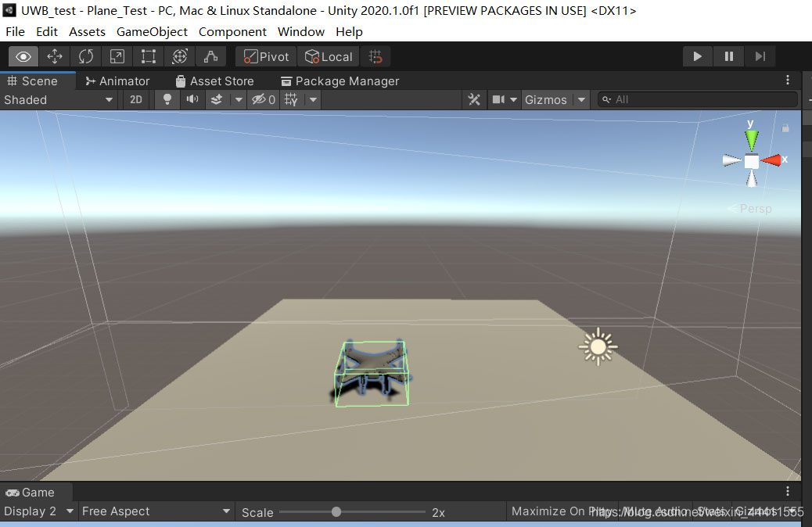Select the directional light sun gizmo
Viewport: 812px width, 527px height.
point(598,347)
